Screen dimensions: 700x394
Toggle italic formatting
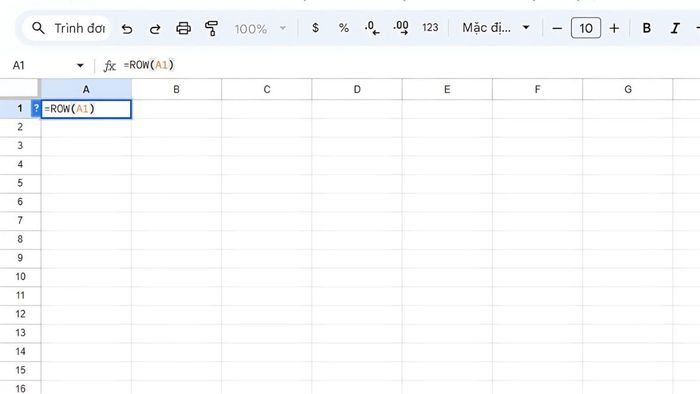(675, 29)
